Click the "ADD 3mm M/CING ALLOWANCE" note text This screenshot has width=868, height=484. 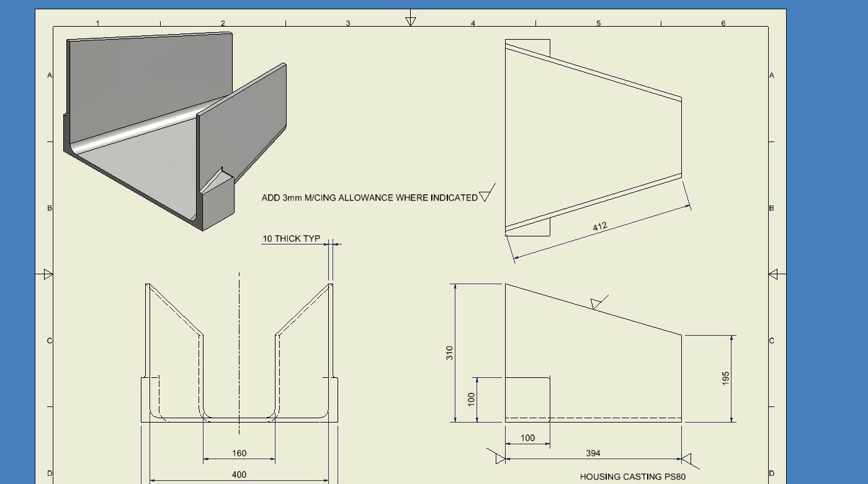pyautogui.click(x=369, y=198)
